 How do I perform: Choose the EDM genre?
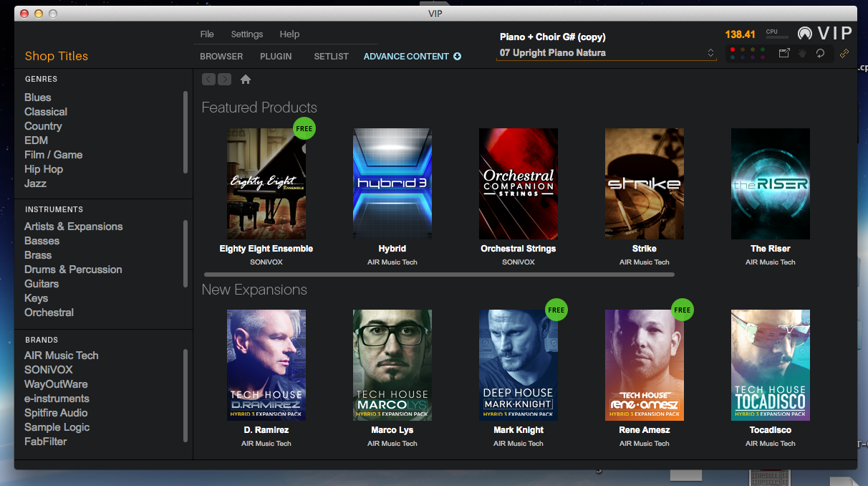pyautogui.click(x=37, y=140)
